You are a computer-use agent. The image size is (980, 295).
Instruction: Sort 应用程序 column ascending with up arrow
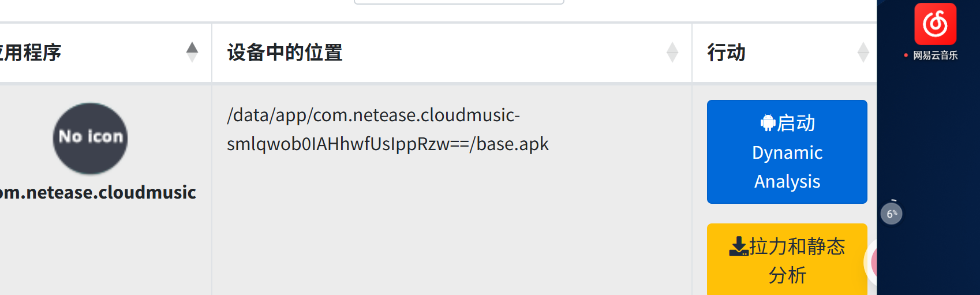click(192, 47)
